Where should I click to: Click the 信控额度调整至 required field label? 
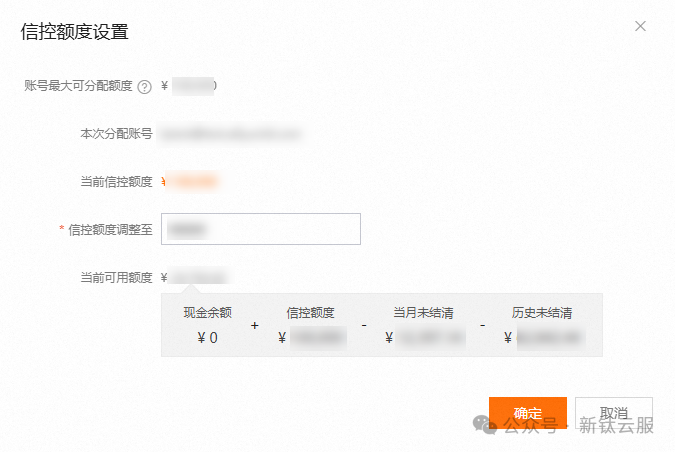106,229
